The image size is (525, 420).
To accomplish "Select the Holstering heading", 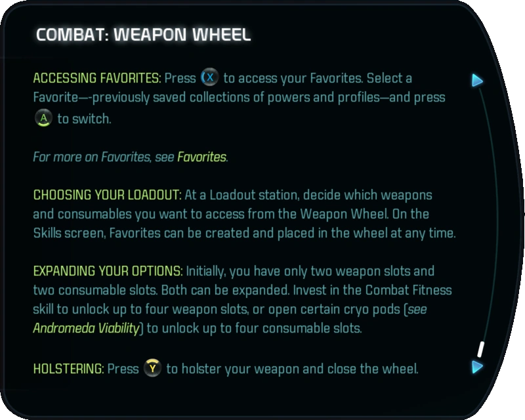I will coord(68,369).
